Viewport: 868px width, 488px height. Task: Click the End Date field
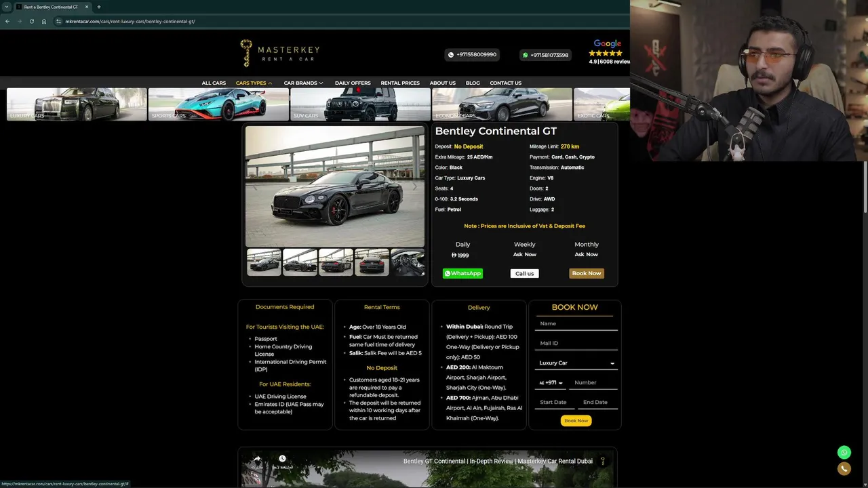pos(597,403)
